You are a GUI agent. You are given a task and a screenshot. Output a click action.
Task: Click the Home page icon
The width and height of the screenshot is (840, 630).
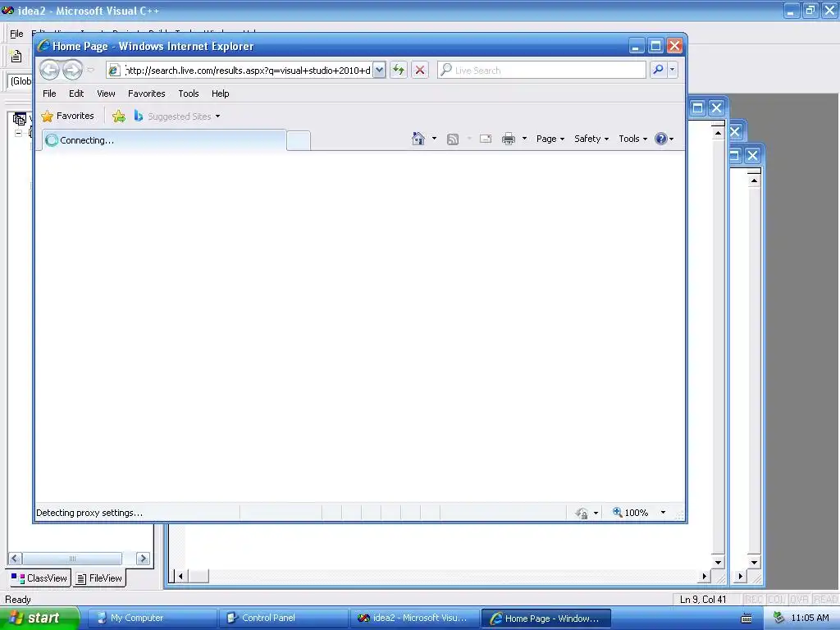click(418, 139)
